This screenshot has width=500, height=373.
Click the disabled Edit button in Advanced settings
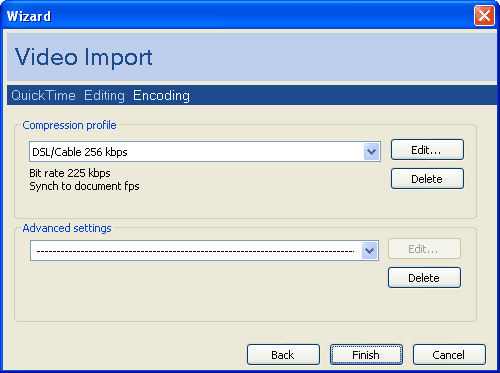pos(424,249)
